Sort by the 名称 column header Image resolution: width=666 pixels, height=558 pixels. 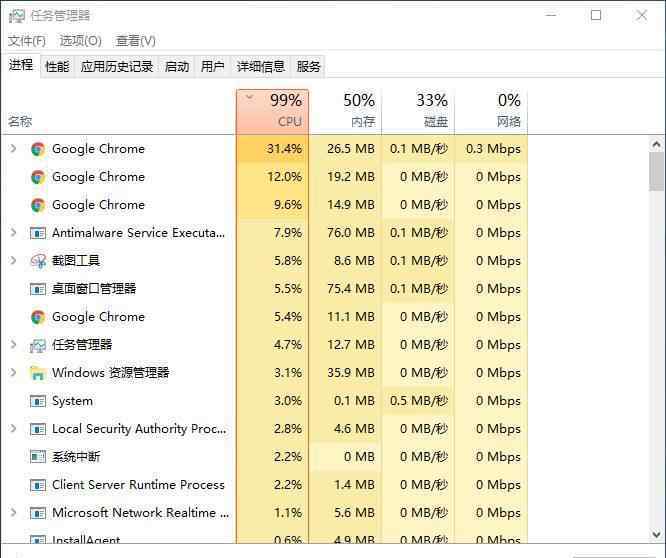pos(118,111)
